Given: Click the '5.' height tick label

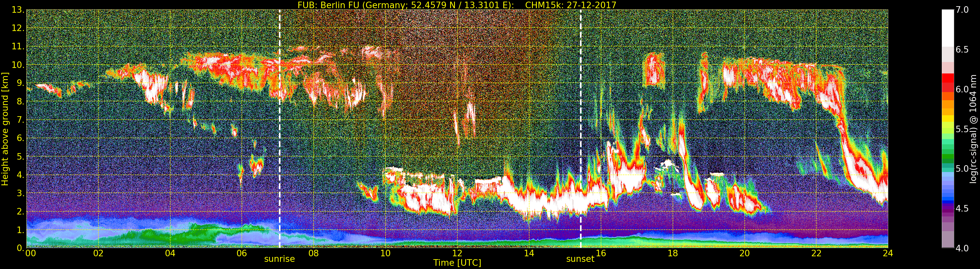Looking at the screenshot, I should click(x=21, y=156).
